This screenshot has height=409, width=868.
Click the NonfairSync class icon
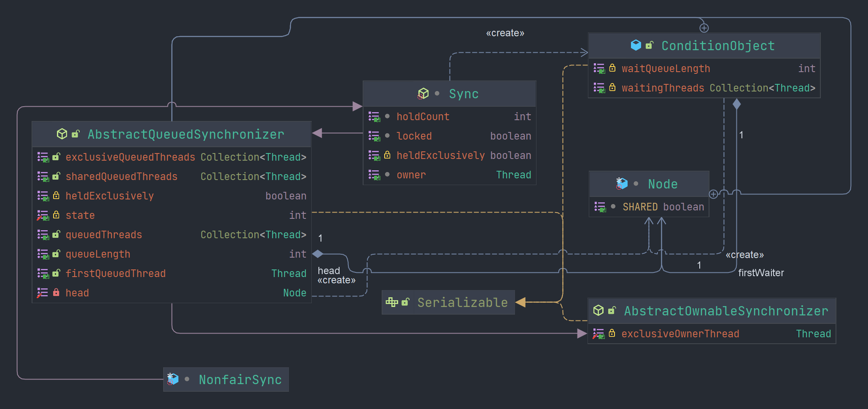click(173, 379)
